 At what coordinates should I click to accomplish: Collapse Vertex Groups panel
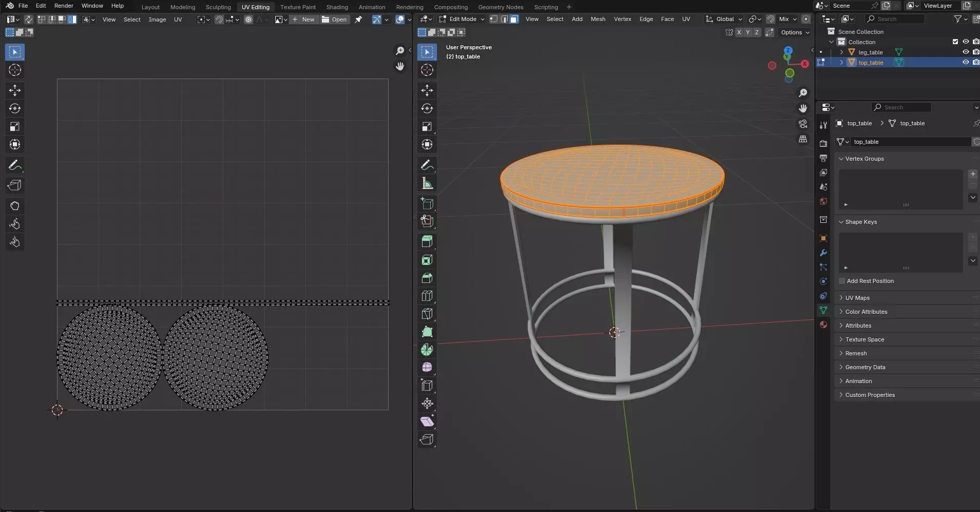[x=906, y=159]
